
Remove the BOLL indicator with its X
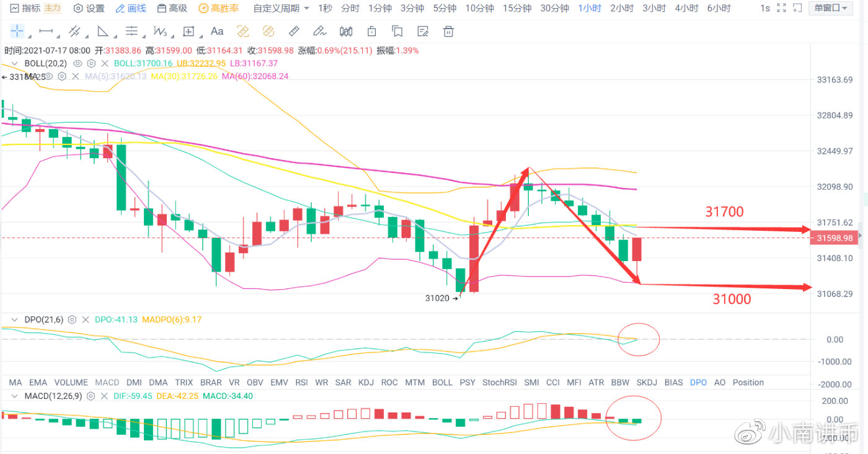pyautogui.click(x=105, y=63)
